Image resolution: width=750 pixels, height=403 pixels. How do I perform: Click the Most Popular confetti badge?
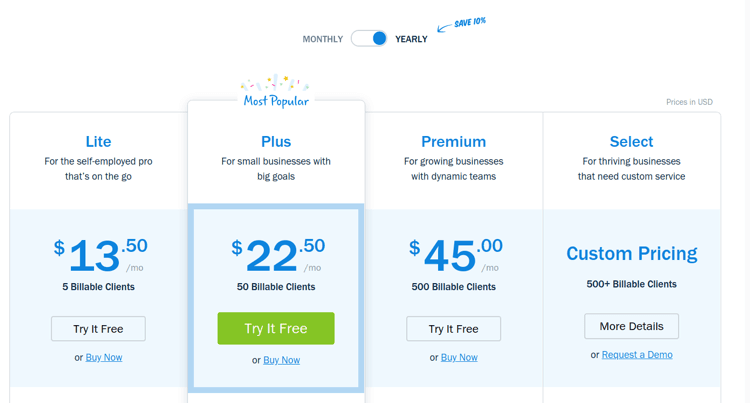pyautogui.click(x=276, y=91)
